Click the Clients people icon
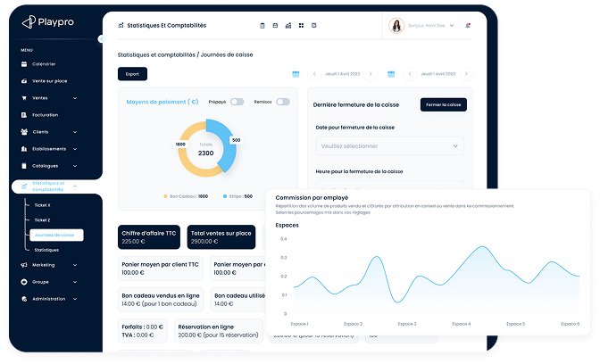This screenshot has height=364, width=600. tap(24, 132)
